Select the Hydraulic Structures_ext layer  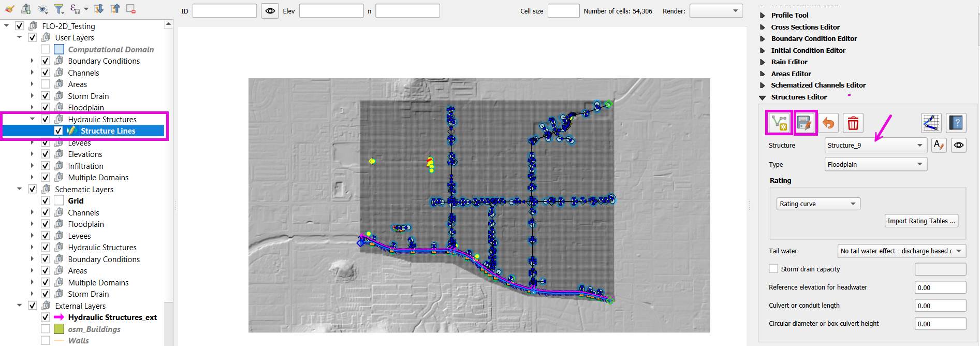pos(112,318)
